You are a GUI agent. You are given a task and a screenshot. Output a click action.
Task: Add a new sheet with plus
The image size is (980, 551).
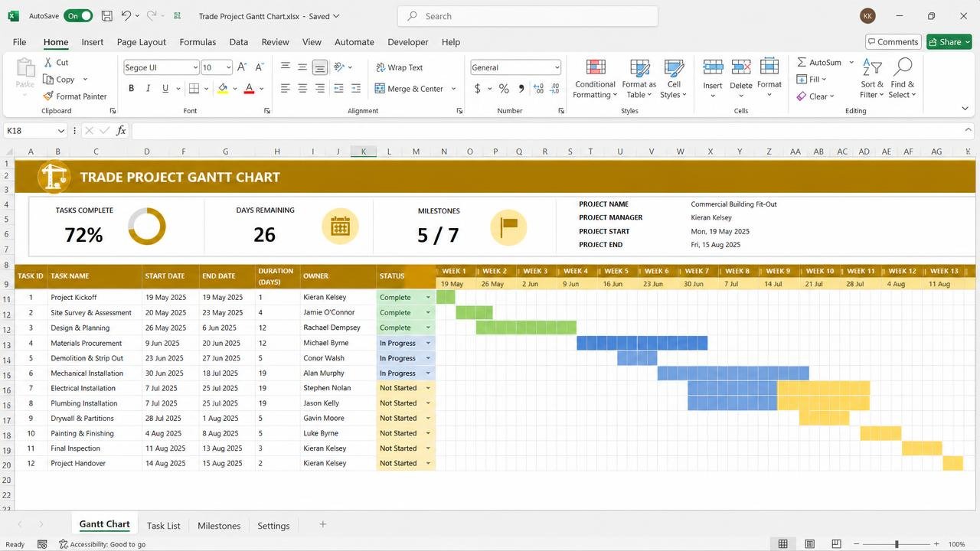pos(322,524)
